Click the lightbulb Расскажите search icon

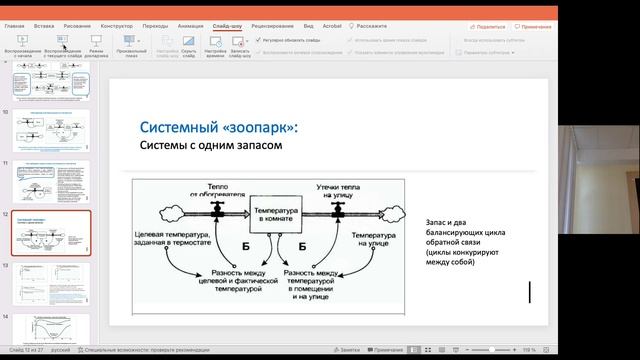pyautogui.click(x=351, y=26)
